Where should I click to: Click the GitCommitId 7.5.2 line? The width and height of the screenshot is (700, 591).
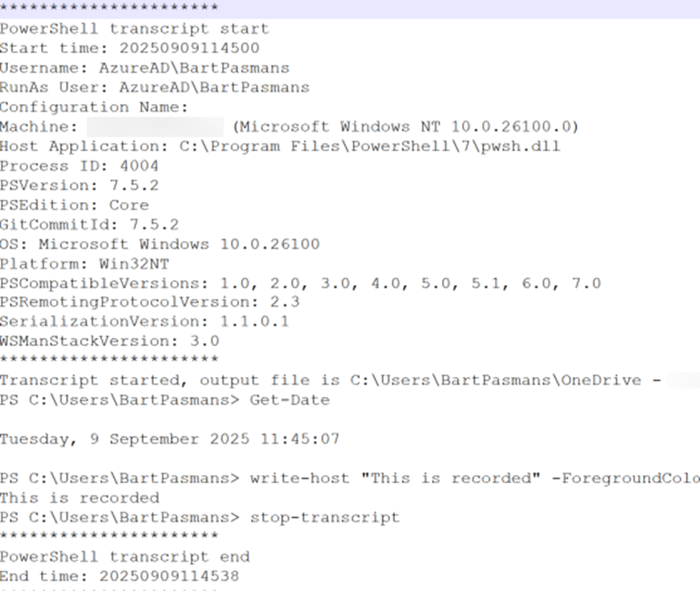(x=89, y=225)
